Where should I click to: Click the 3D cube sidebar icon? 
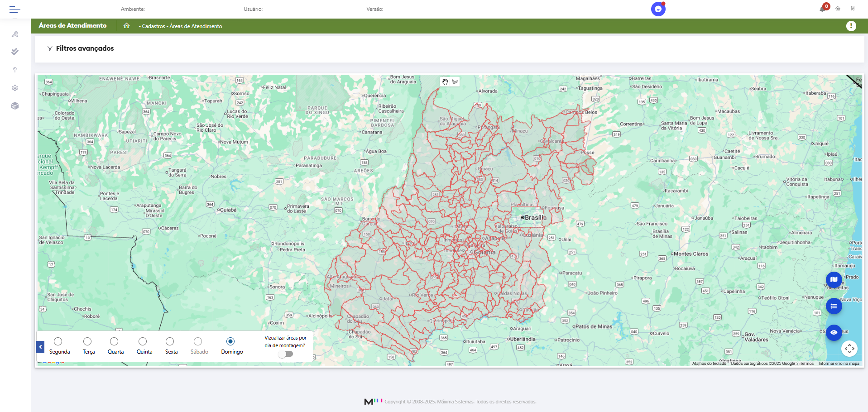point(15,106)
